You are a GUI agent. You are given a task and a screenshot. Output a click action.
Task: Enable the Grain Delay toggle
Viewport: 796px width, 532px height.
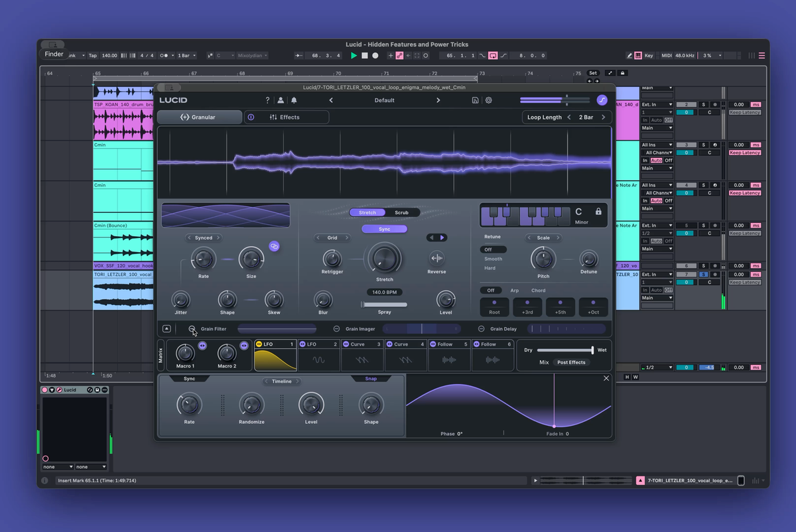(481, 329)
